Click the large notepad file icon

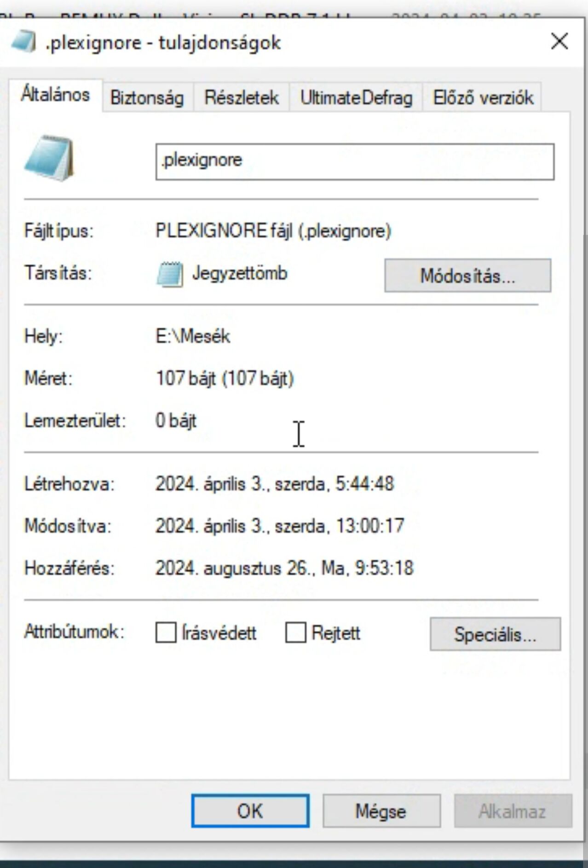pyautogui.click(x=49, y=158)
